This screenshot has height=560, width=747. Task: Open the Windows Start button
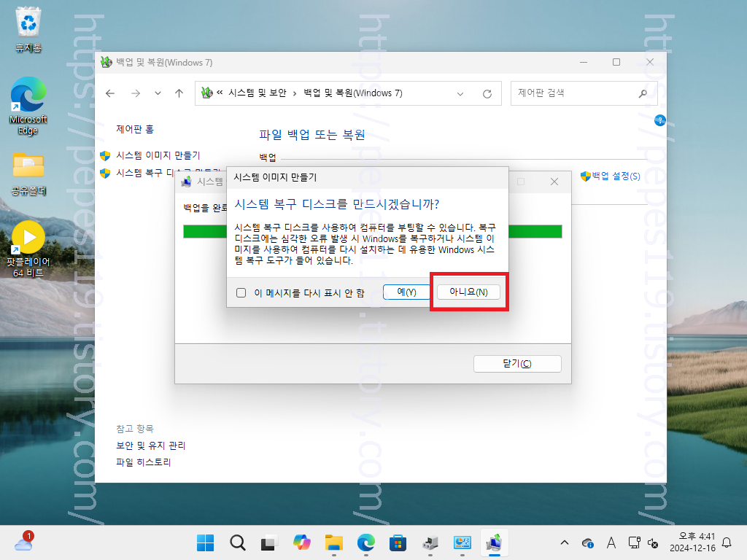(205, 542)
